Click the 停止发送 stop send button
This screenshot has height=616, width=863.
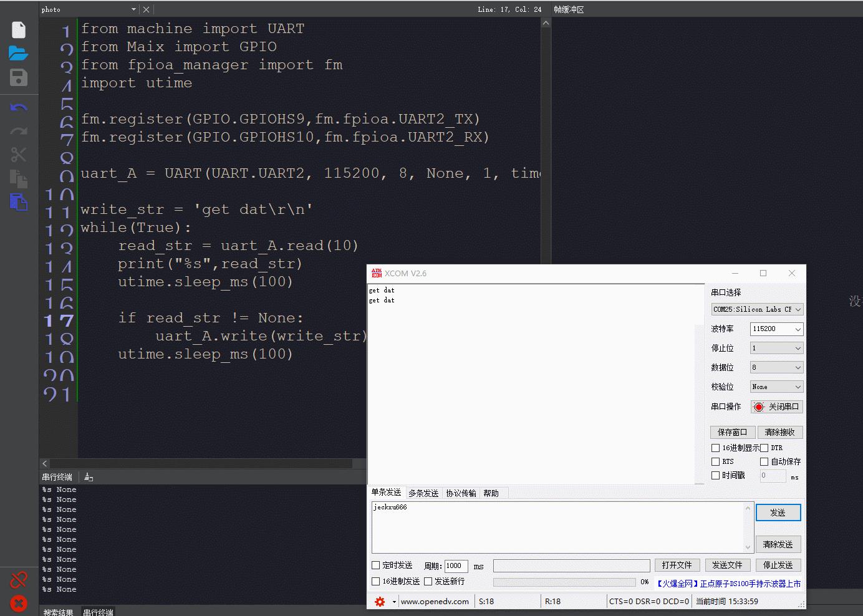[x=778, y=565]
